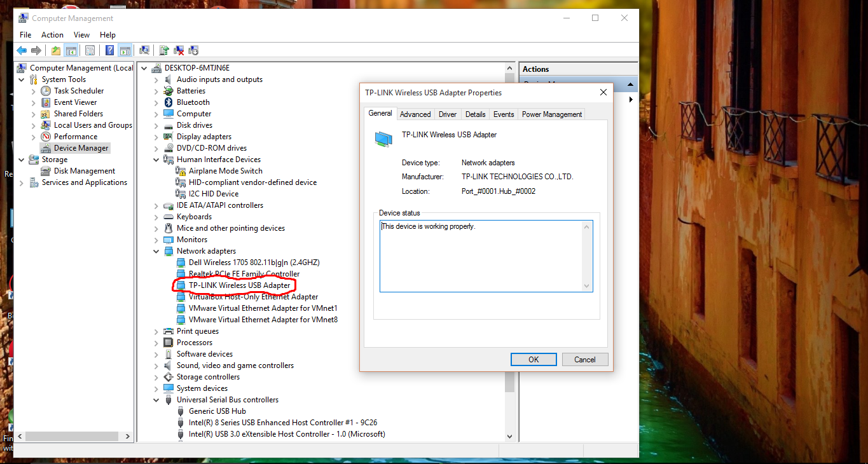Select Intel(R) USB 3.0 eXtensible Host Controller
868x464 pixels.
(x=287, y=434)
